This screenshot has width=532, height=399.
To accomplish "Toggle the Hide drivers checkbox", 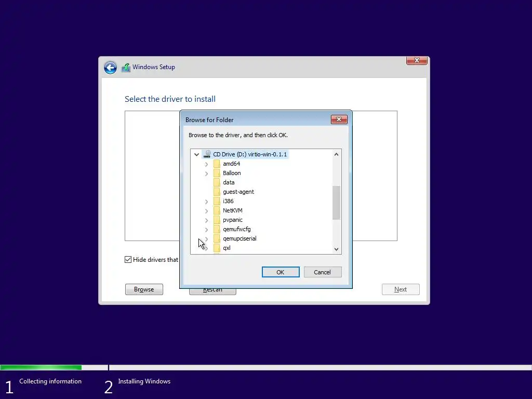I will 128,260.
